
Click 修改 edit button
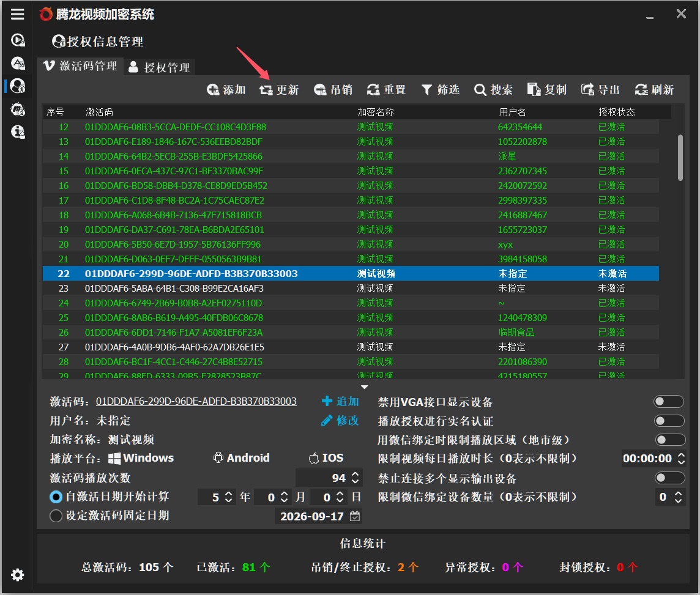[x=340, y=420]
